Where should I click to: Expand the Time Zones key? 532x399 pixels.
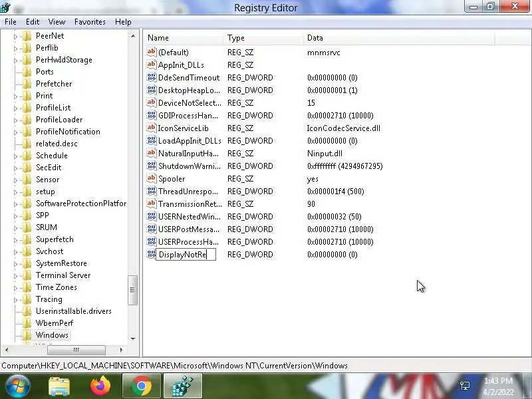pos(15,288)
